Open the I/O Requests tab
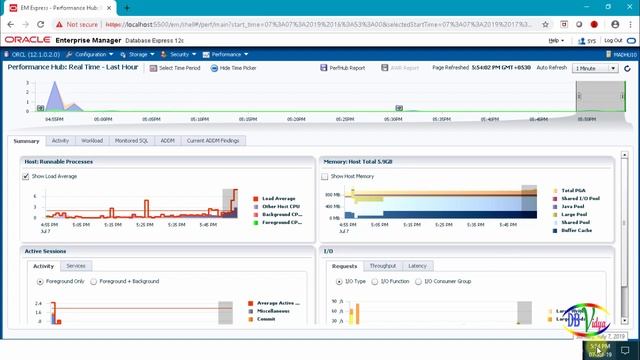The image size is (640, 360). click(x=344, y=266)
